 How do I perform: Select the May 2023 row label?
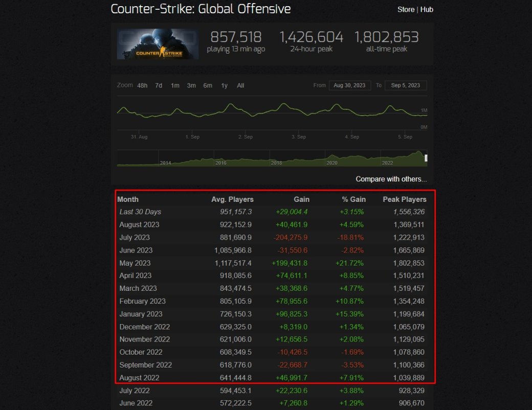135,263
